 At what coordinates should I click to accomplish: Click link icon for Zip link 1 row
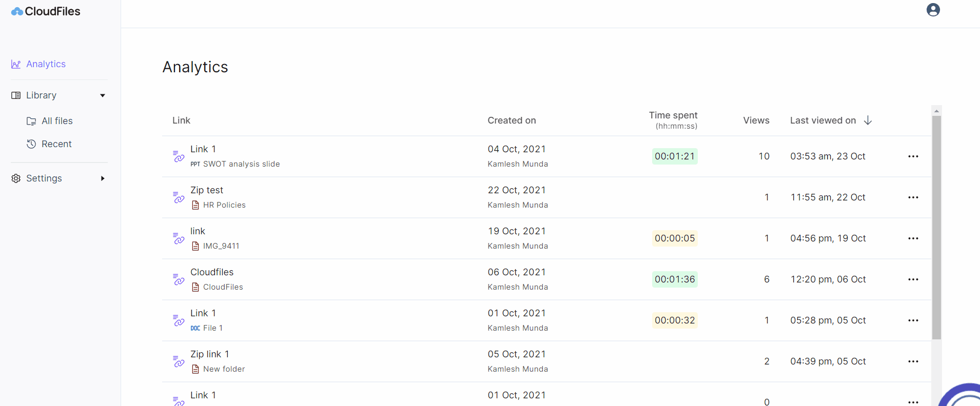click(x=179, y=361)
